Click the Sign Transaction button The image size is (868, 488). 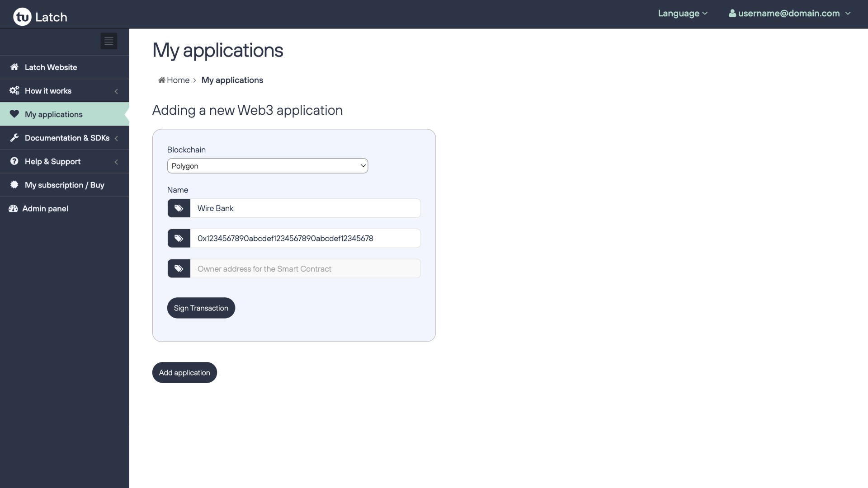(x=201, y=308)
